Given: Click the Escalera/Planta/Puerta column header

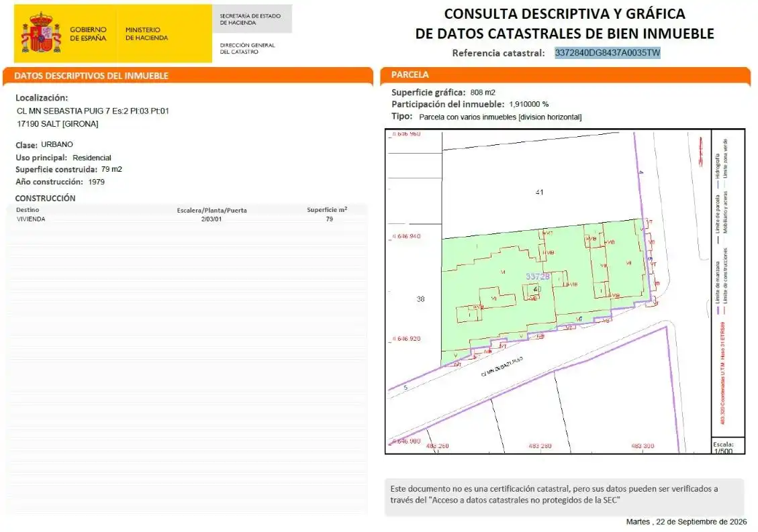Looking at the screenshot, I should point(211,210).
